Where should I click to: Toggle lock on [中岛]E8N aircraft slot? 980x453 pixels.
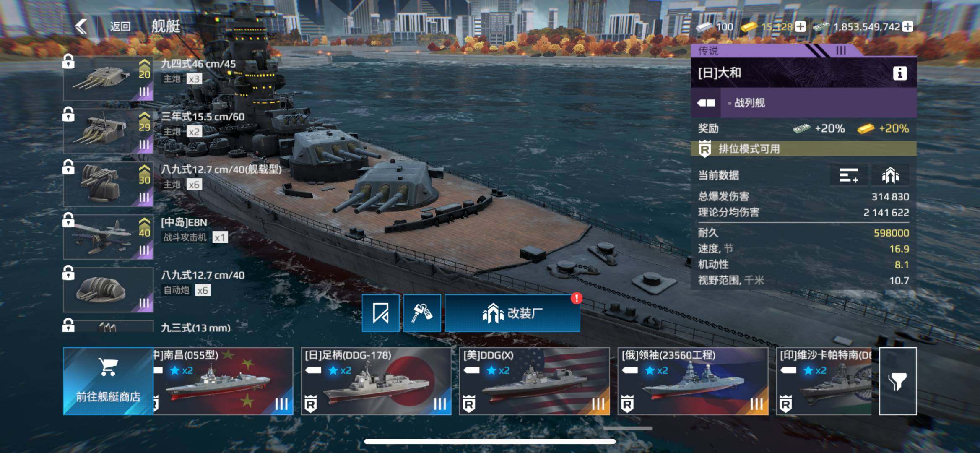(x=68, y=220)
